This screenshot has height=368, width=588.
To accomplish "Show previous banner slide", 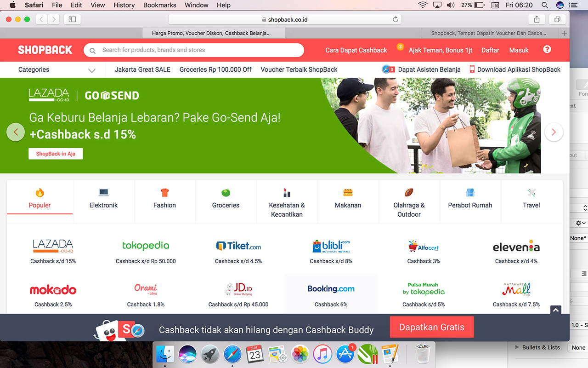I will (x=16, y=132).
